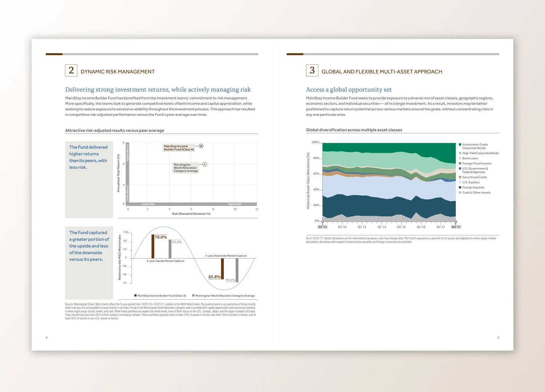Click the page number 4
The height and width of the screenshot is (392, 545).
(x=47, y=338)
